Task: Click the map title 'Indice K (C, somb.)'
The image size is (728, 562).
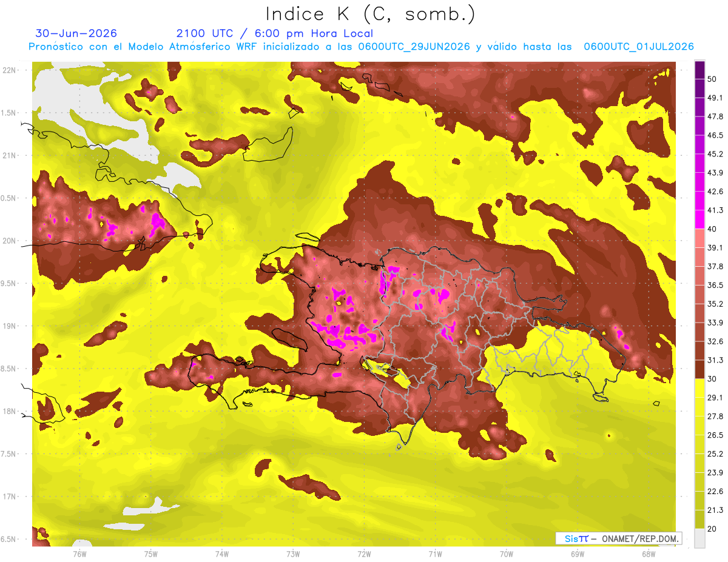Action: (x=371, y=13)
